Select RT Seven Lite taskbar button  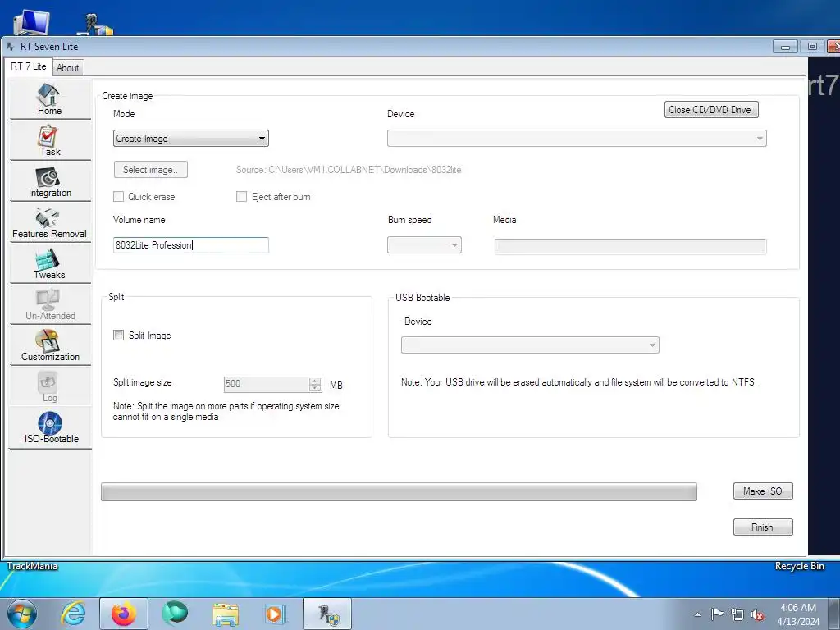[327, 614]
